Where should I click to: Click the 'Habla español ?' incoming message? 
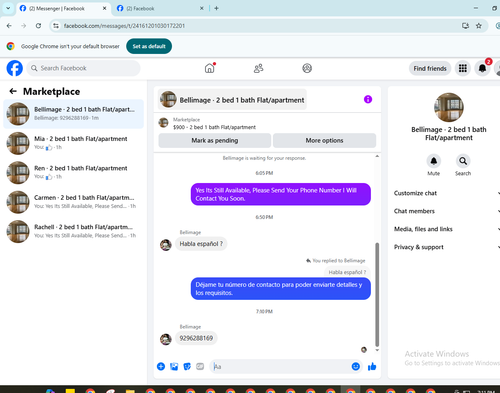[201, 244]
